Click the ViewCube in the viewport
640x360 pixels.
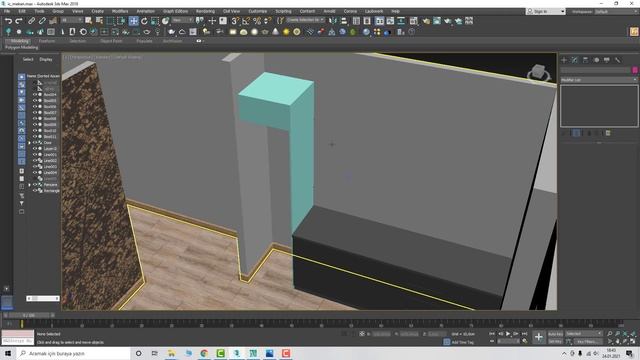point(539,73)
